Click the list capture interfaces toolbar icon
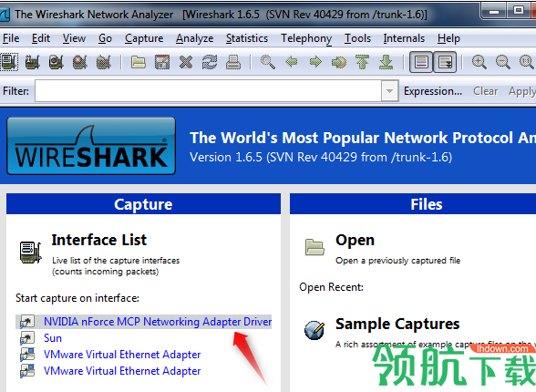Viewport: 536px width, 392px height. pos(9,62)
